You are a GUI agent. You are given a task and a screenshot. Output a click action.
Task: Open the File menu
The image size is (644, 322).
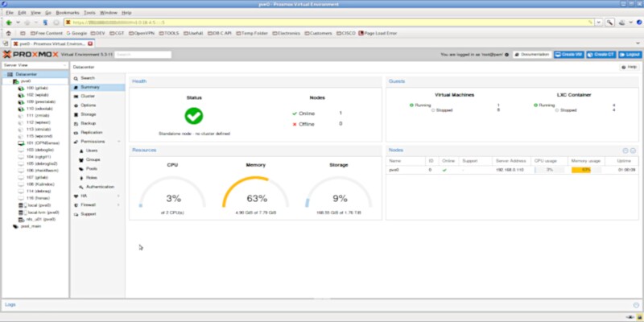pos(10,13)
